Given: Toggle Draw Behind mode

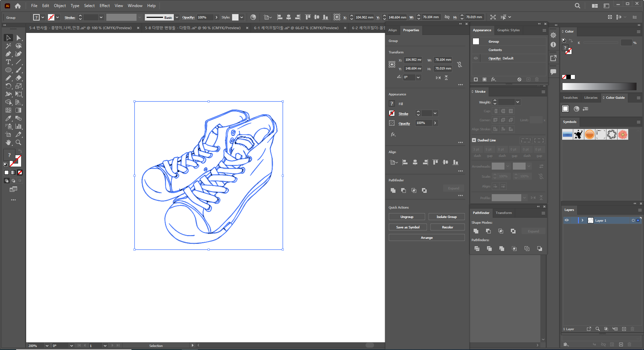Looking at the screenshot, I should [x=13, y=181].
